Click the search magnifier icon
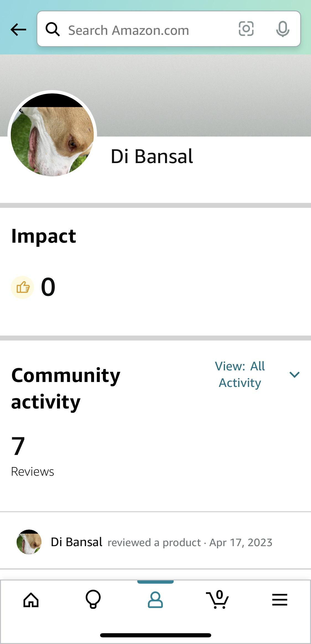The width and height of the screenshot is (311, 644). [53, 29]
